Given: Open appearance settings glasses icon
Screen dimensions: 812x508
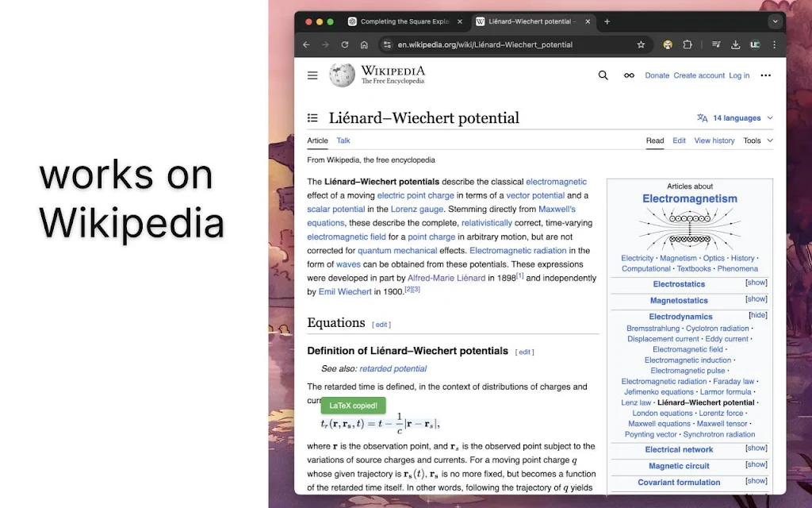Looking at the screenshot, I should [x=629, y=75].
